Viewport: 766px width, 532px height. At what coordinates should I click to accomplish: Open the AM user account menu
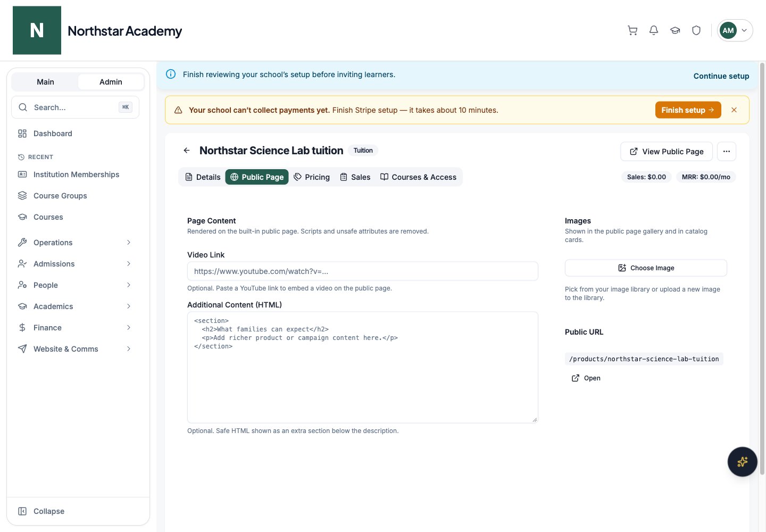point(735,30)
